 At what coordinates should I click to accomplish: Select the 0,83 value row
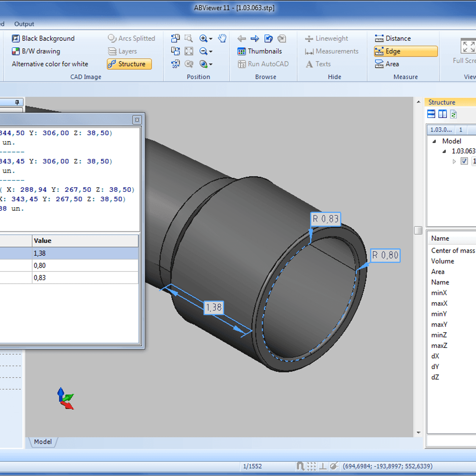click(69, 278)
